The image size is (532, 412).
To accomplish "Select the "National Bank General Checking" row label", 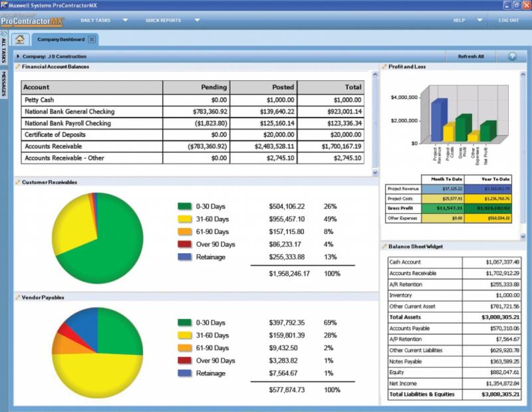I will click(70, 112).
